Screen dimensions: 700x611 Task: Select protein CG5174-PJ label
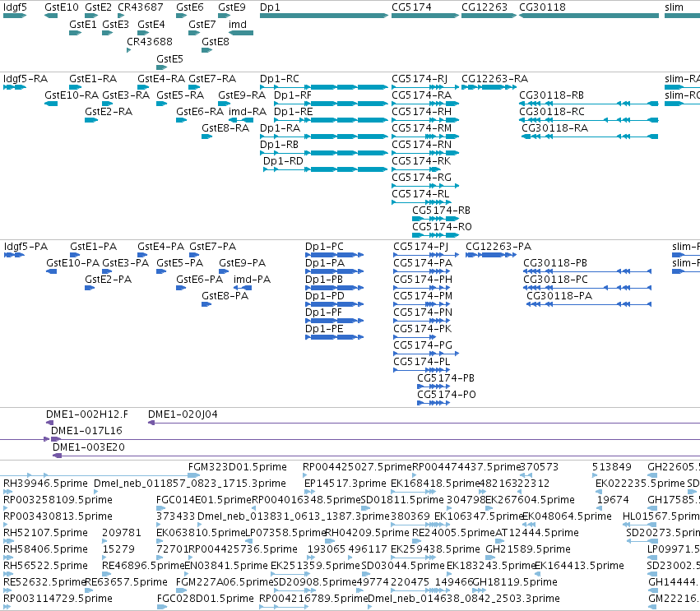420,247
